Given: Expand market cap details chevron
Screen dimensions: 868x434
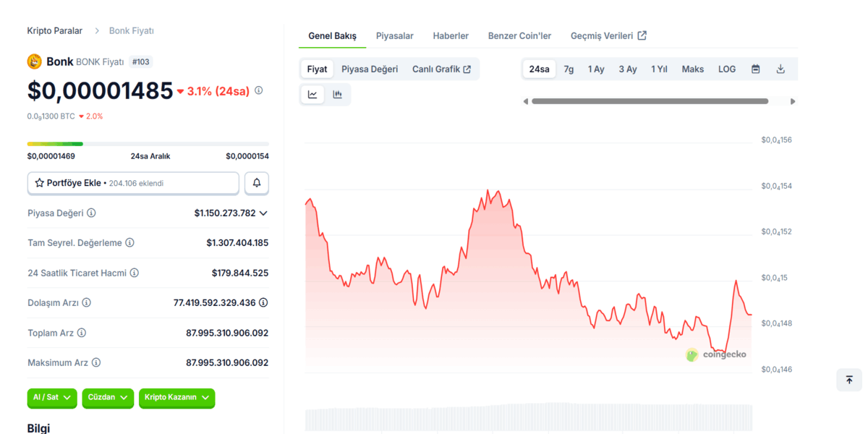Looking at the screenshot, I should point(263,213).
